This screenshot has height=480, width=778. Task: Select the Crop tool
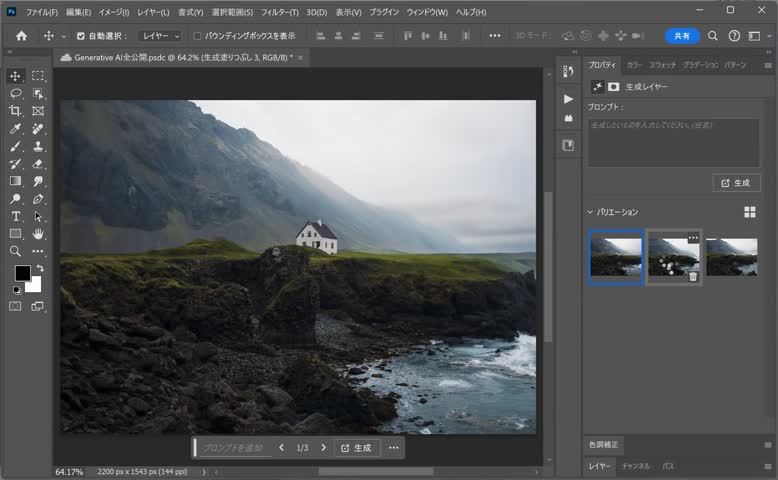[x=15, y=111]
